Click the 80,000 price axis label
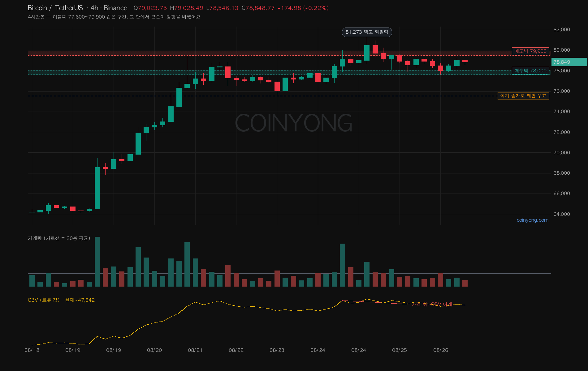The width and height of the screenshot is (588, 371). tap(561, 50)
